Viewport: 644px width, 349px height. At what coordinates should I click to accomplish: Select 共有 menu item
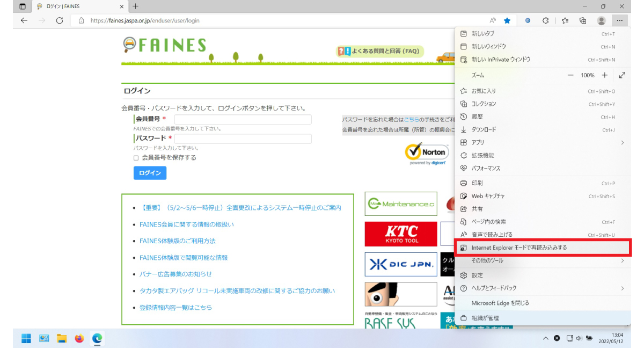click(543, 209)
